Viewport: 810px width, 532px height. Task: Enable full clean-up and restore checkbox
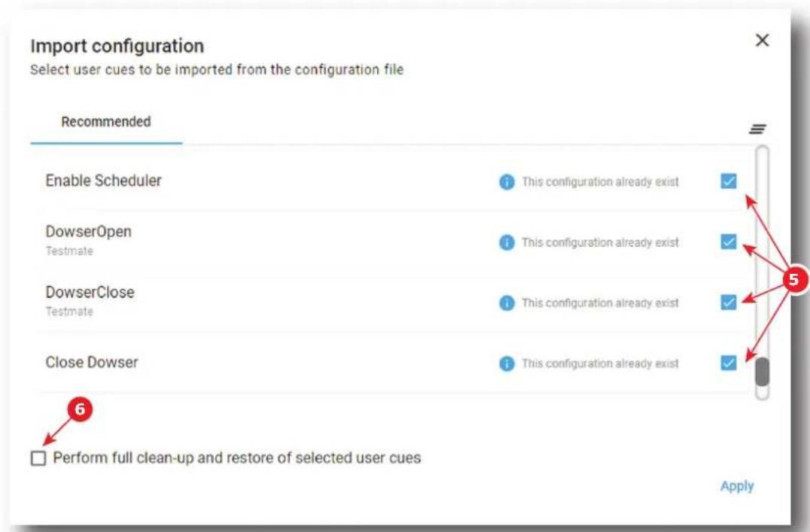38,458
